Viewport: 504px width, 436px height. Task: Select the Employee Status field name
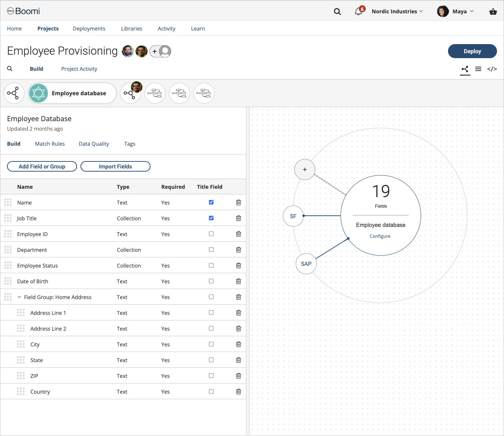coord(37,265)
